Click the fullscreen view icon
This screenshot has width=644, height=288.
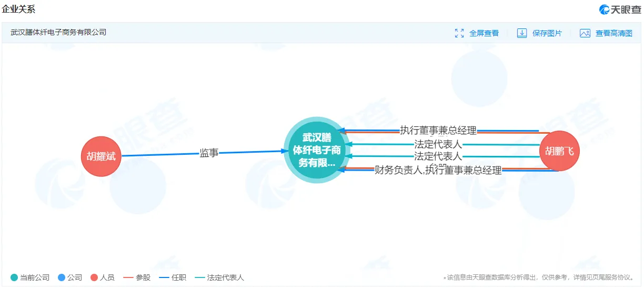459,33
